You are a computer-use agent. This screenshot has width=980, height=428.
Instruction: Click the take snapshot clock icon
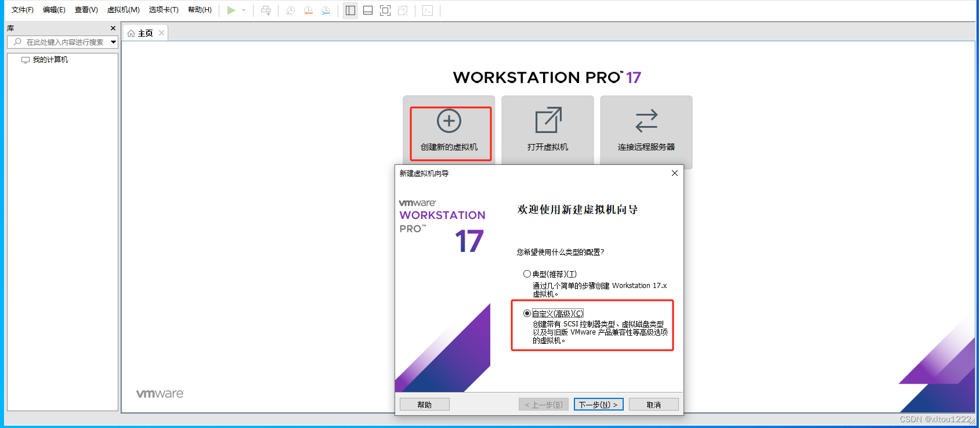(x=291, y=10)
